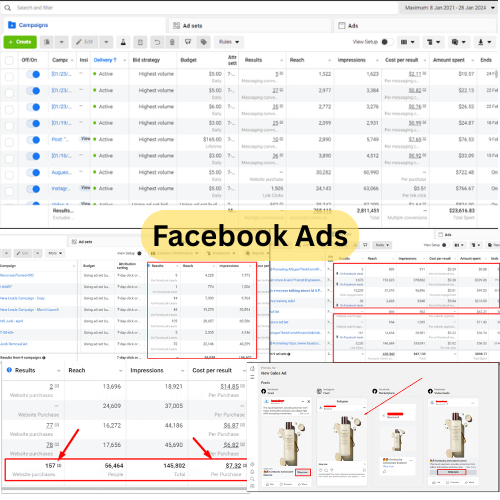Image resolution: width=500 pixels, height=500 pixels.
Task: Click the comment bubble icon in the toolbar
Action: tap(188, 42)
